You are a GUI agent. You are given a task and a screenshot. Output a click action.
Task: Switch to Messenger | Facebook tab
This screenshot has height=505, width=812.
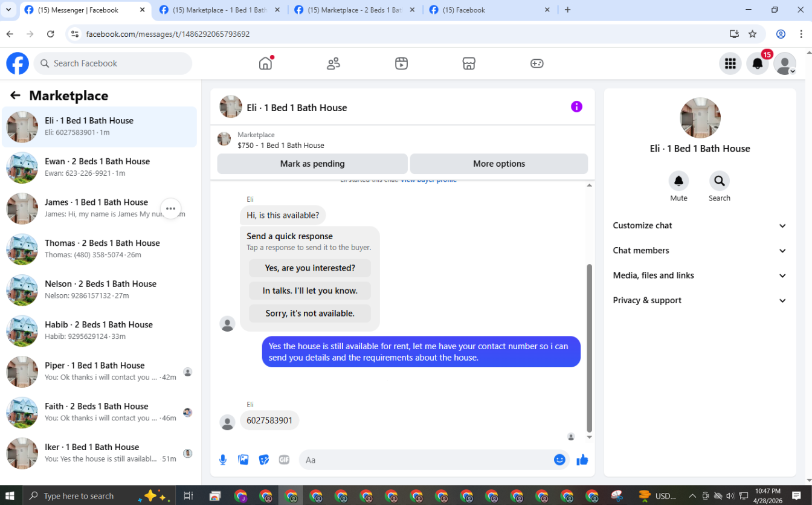(85, 10)
